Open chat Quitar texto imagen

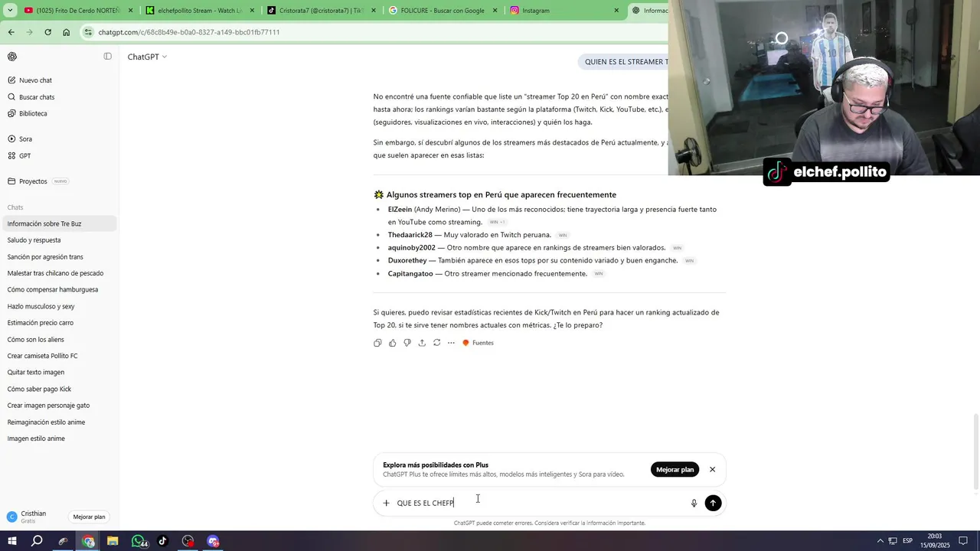60,373
